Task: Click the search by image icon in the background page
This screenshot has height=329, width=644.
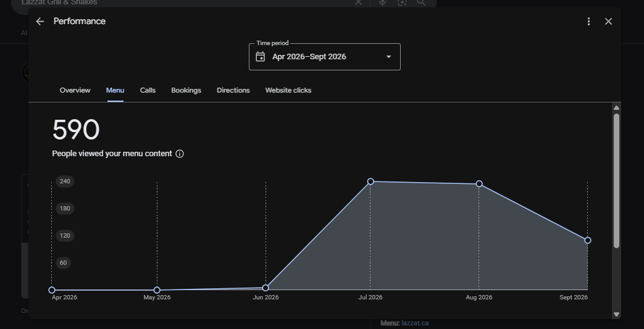Action: click(402, 2)
